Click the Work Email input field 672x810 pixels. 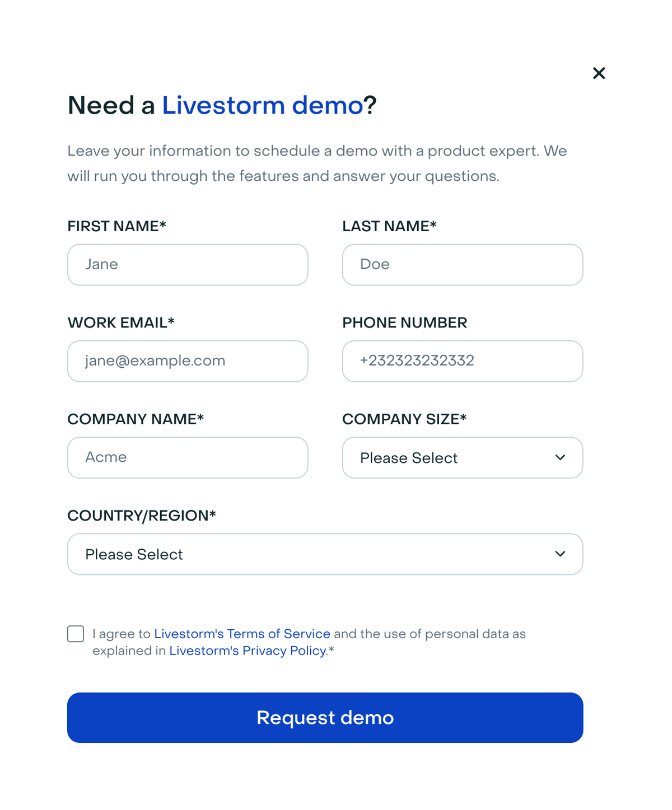tap(188, 361)
